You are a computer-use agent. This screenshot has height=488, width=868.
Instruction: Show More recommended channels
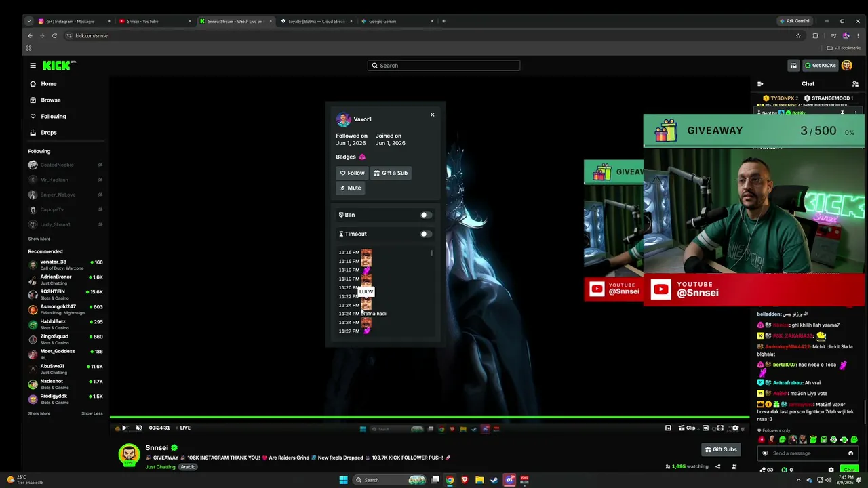(x=39, y=413)
